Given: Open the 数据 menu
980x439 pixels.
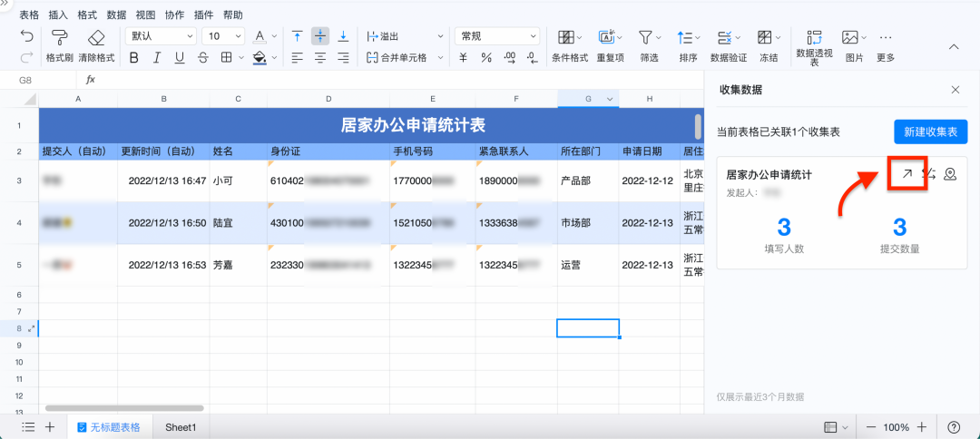Looking at the screenshot, I should tap(116, 15).
